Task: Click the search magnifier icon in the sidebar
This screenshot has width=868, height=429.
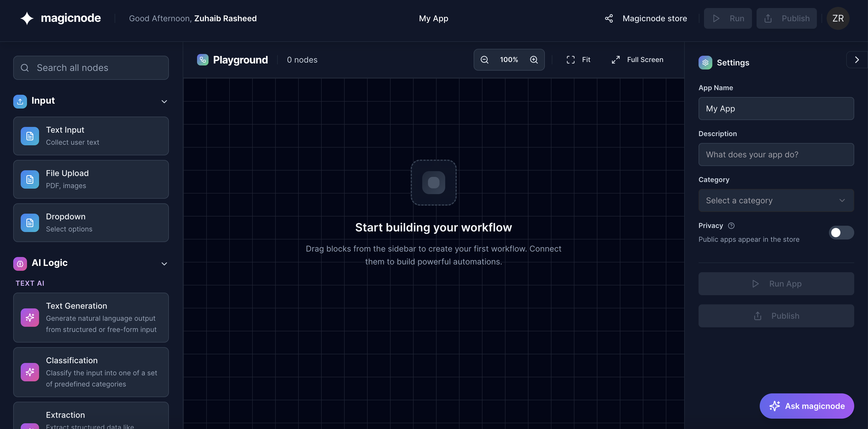Action: click(25, 68)
